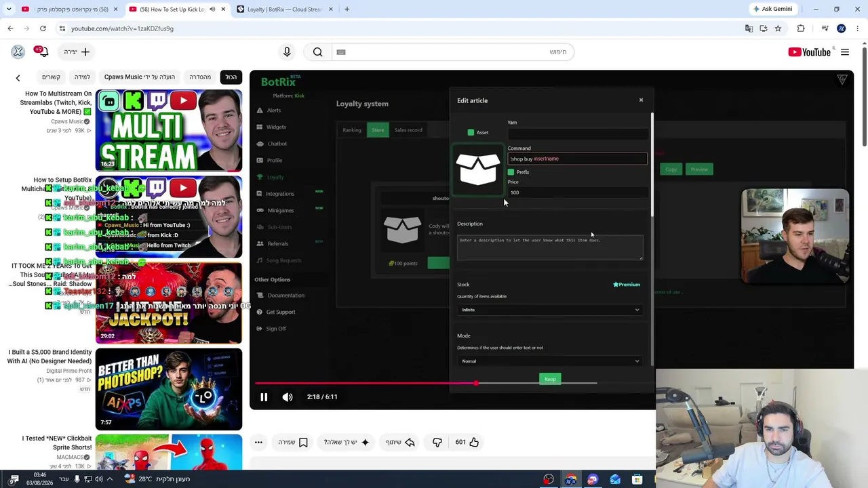The width and height of the screenshot is (868, 488).
Task: Select the הכול filter chip
Action: click(x=231, y=77)
